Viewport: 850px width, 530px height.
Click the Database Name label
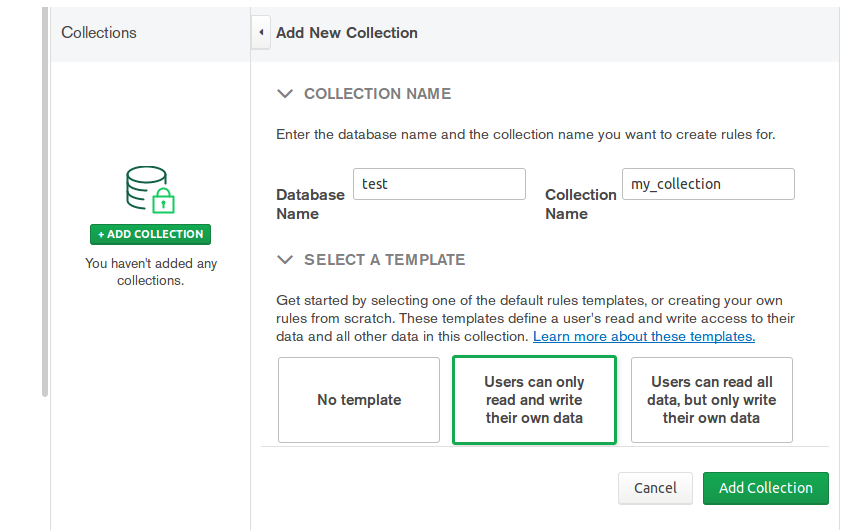coord(310,204)
